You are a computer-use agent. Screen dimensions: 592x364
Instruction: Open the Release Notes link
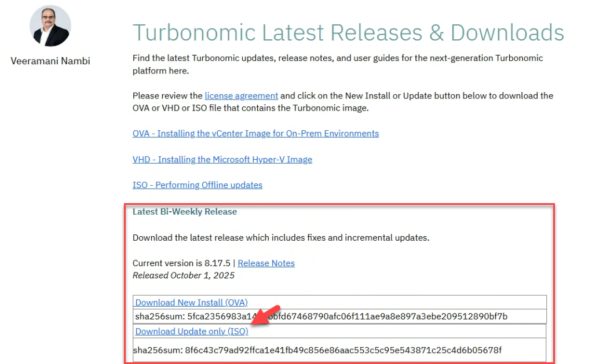(x=266, y=263)
